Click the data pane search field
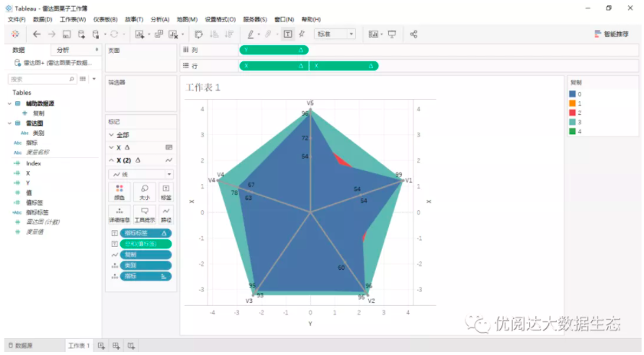This screenshot has width=644, height=355. [x=41, y=79]
